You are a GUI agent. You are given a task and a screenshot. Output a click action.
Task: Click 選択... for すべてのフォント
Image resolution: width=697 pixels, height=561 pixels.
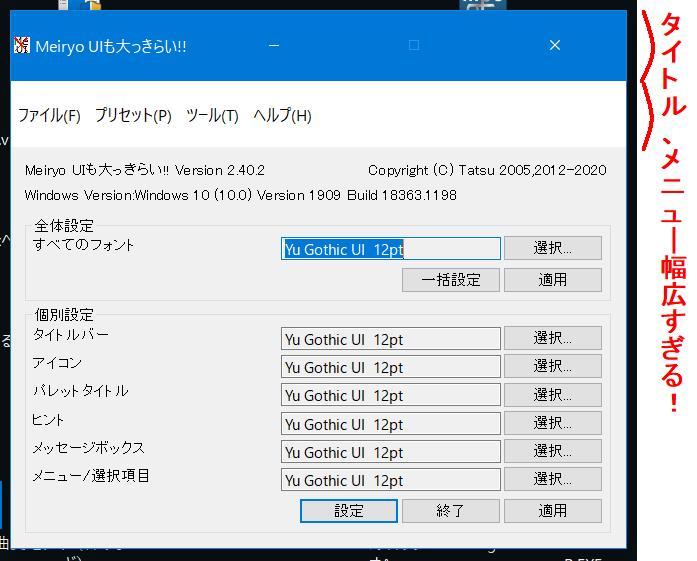(553, 248)
